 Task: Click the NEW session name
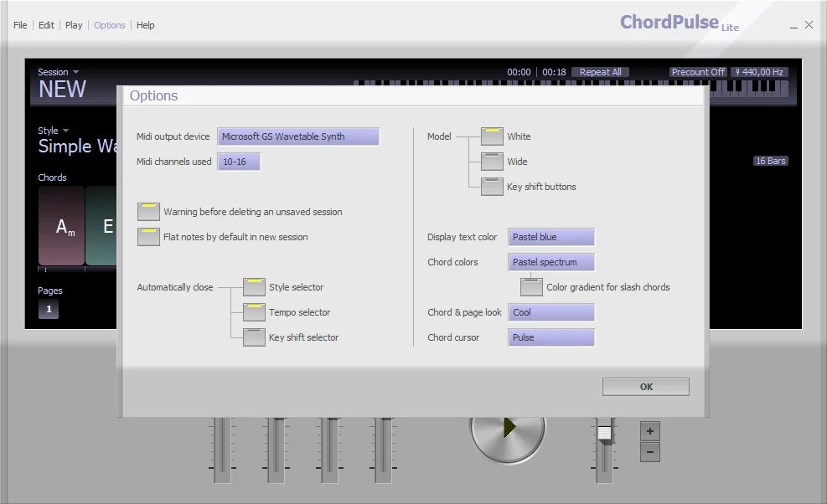click(62, 90)
